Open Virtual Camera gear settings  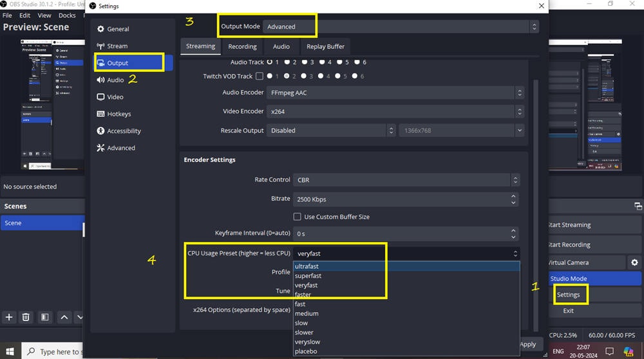click(x=634, y=262)
